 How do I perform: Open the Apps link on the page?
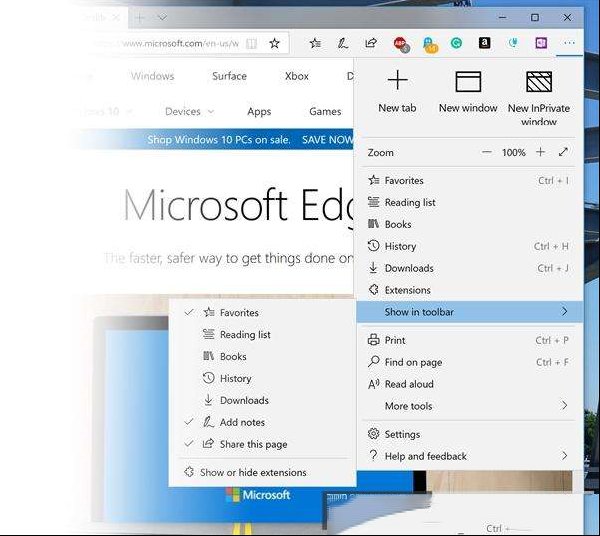tap(259, 111)
